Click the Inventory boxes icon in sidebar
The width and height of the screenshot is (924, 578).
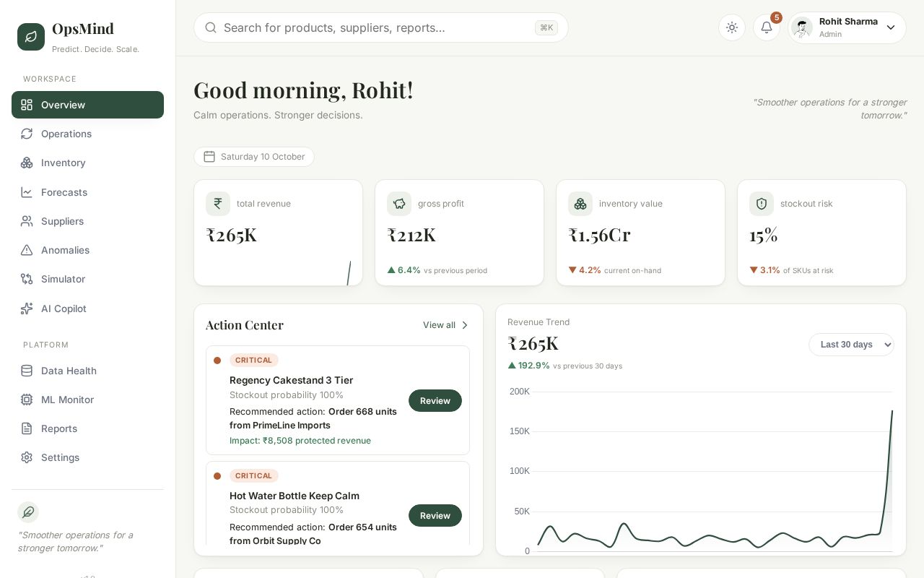27,163
